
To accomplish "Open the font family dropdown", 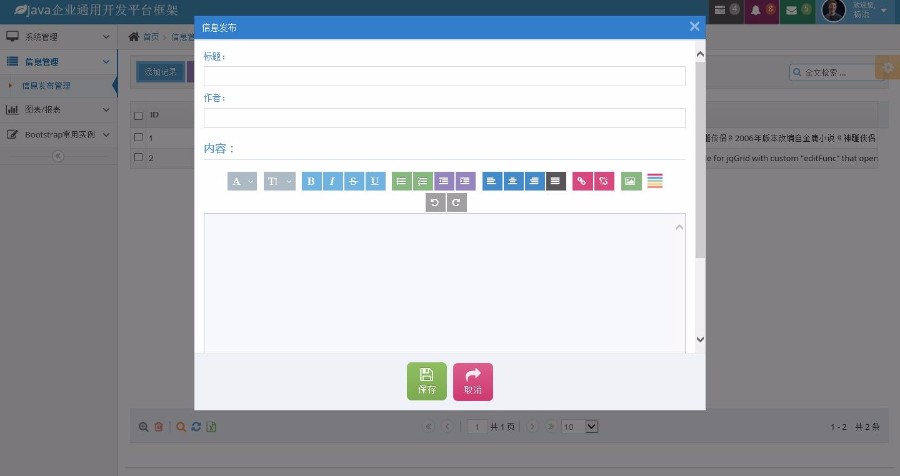I will coord(242,181).
